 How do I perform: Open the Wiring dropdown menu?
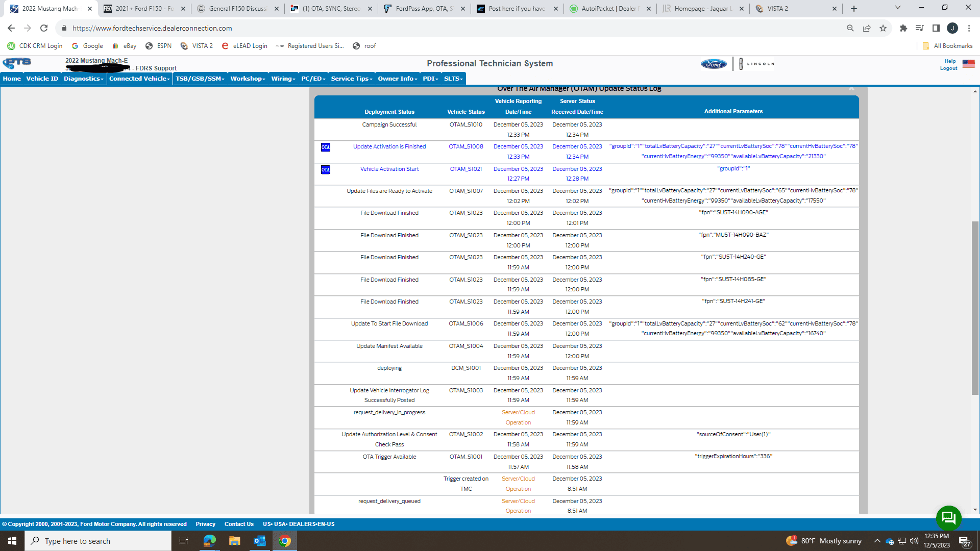pos(283,79)
